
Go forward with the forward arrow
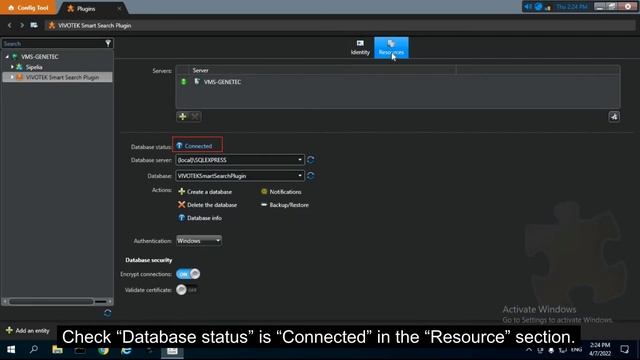22,25
